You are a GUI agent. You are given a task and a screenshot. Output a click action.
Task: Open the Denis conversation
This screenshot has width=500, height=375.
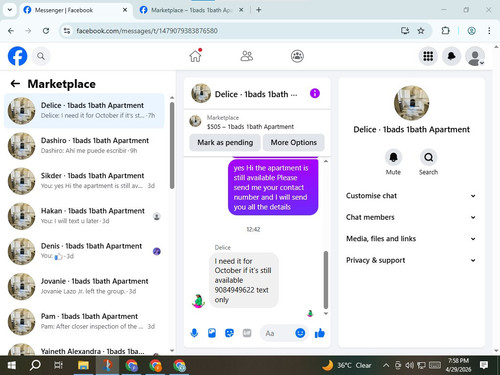84,251
